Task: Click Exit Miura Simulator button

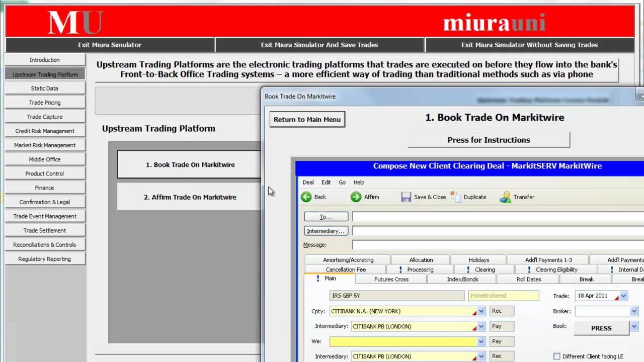Action: pos(110,45)
